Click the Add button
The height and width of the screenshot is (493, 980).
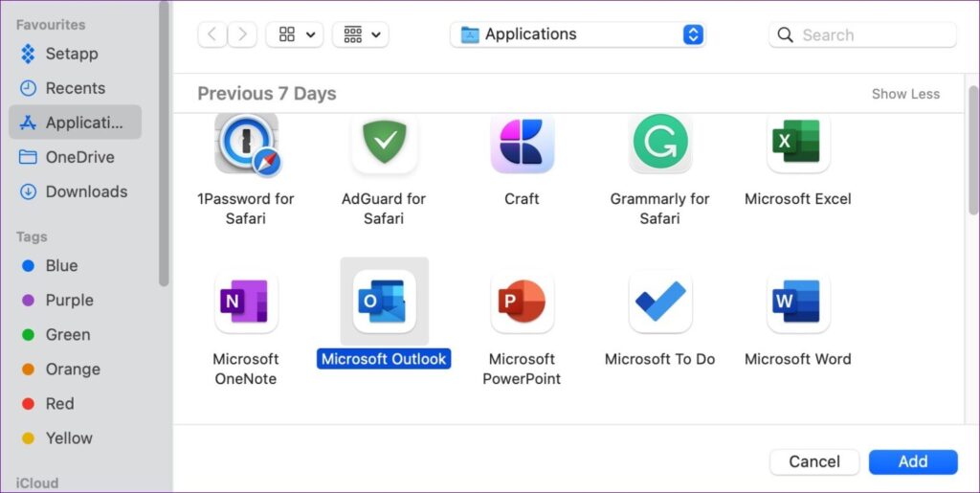912,461
